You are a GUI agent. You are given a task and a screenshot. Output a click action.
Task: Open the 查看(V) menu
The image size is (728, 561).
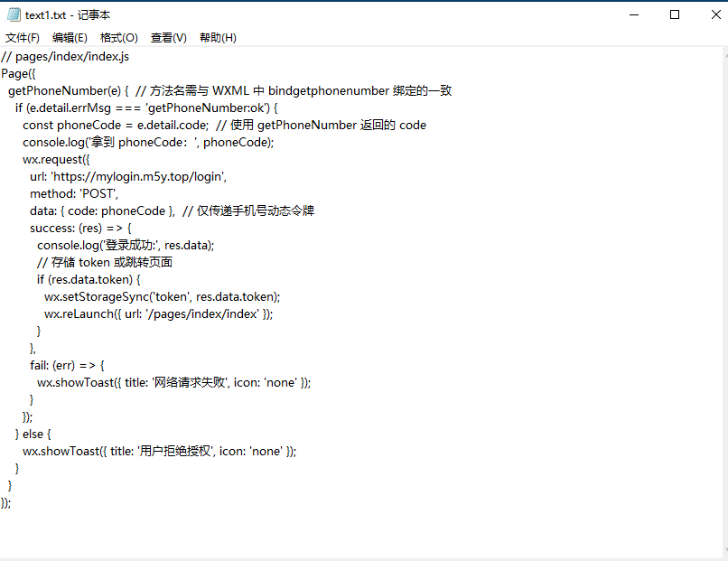point(169,38)
